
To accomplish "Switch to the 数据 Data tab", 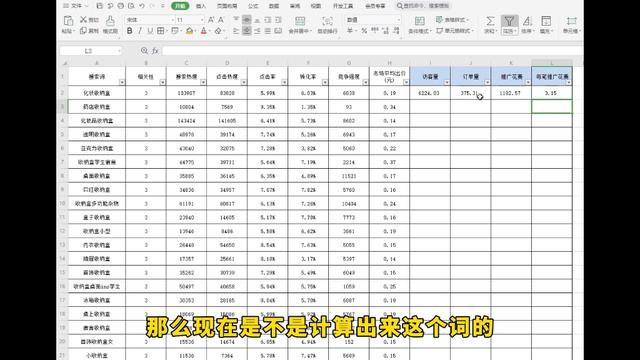I will pos(274,6).
